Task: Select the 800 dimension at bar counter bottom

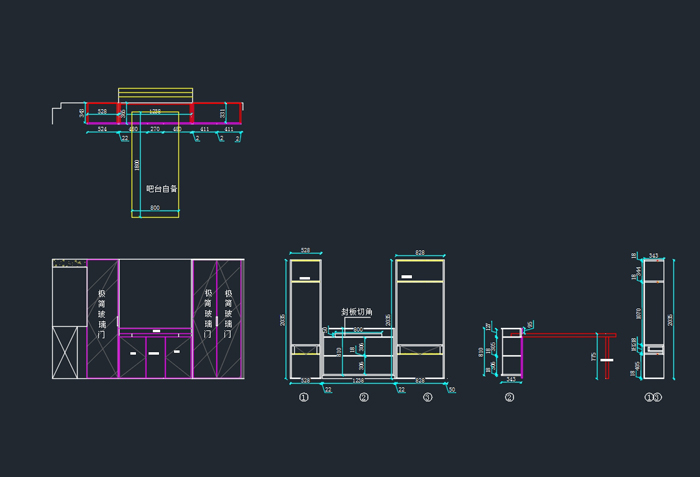Action: [x=155, y=208]
